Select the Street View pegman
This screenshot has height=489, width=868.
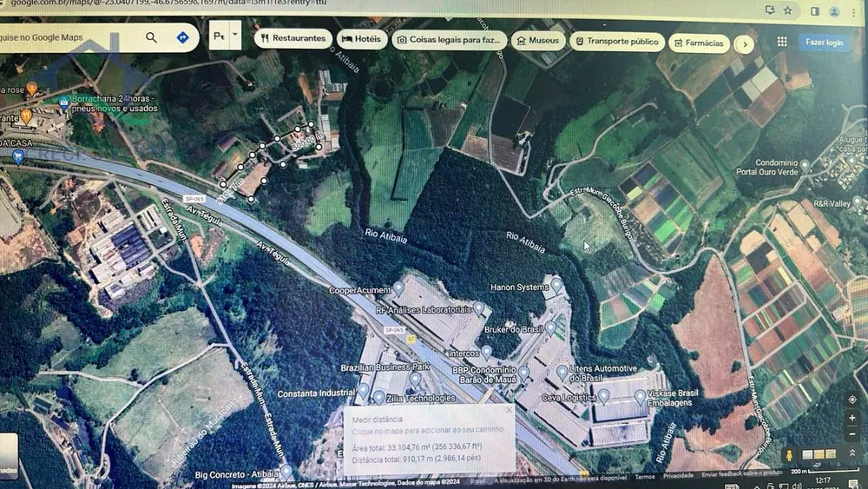(x=789, y=455)
